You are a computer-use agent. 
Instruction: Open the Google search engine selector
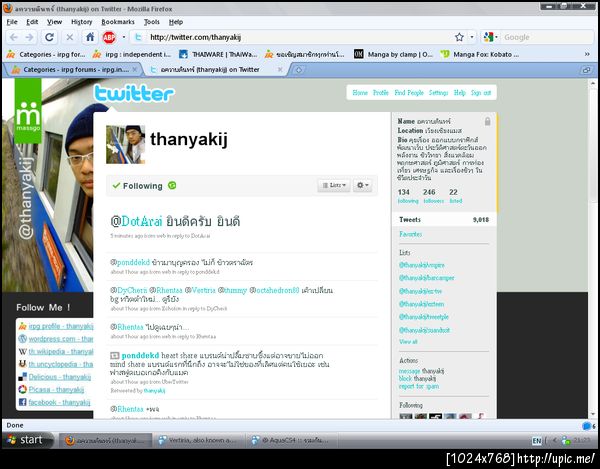(x=490, y=37)
